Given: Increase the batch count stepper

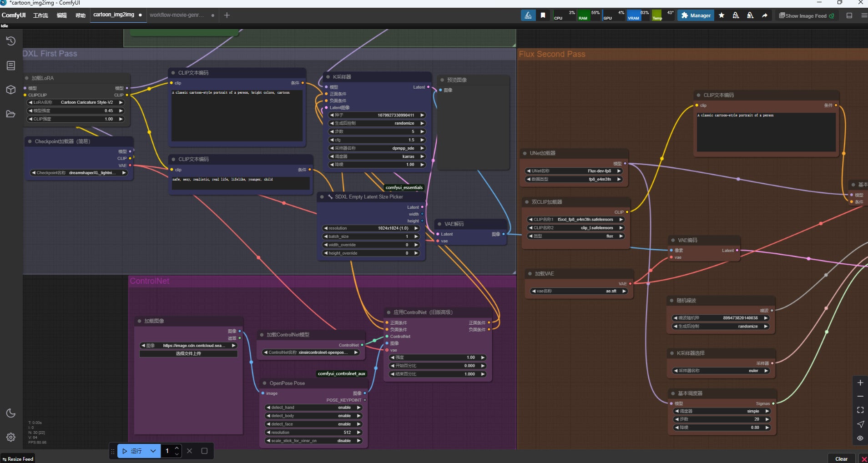Looking at the screenshot, I should tap(177, 448).
